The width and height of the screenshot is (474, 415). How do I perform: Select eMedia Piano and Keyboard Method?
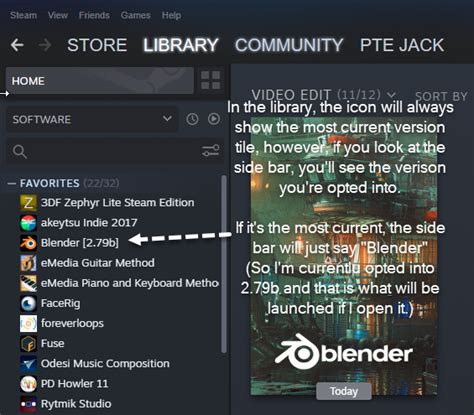pyautogui.click(x=130, y=283)
